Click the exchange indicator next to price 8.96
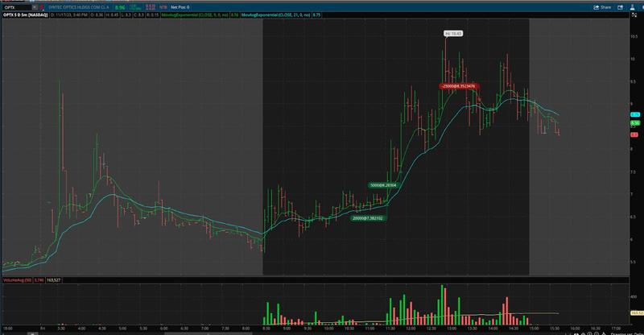Viewport: 644px width, 335px height. [x=135, y=7]
